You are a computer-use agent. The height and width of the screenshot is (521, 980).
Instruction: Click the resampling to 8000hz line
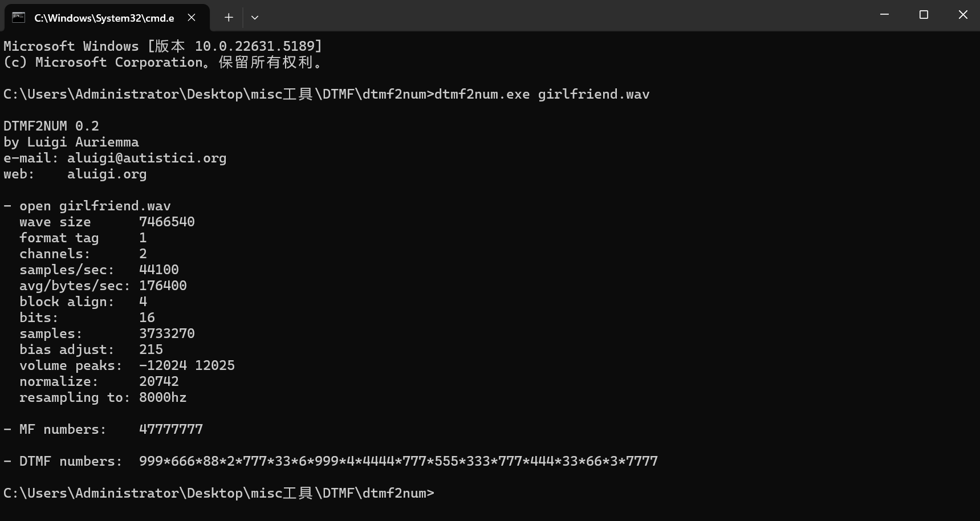pos(103,397)
